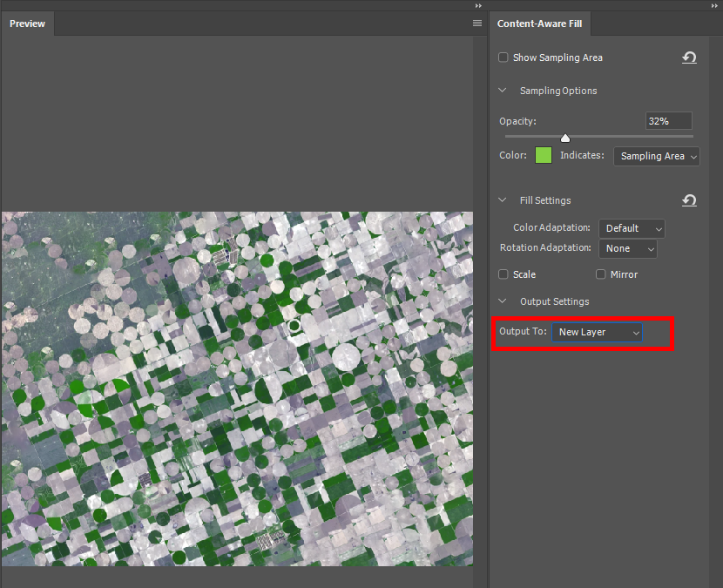
Task: Click the Color Adaptation label
Action: tap(551, 228)
